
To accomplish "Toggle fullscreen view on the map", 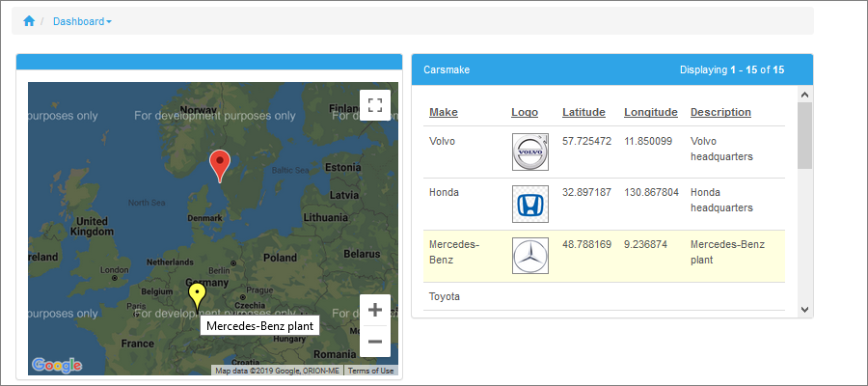I will pos(375,105).
